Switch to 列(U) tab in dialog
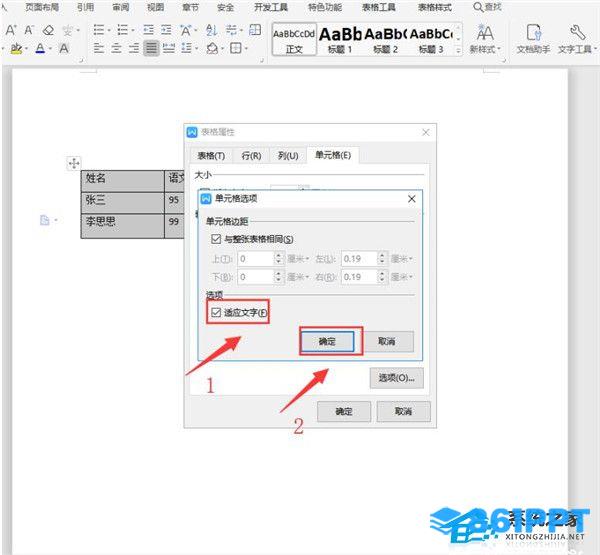Image resolution: width=600 pixels, height=555 pixels. click(288, 155)
